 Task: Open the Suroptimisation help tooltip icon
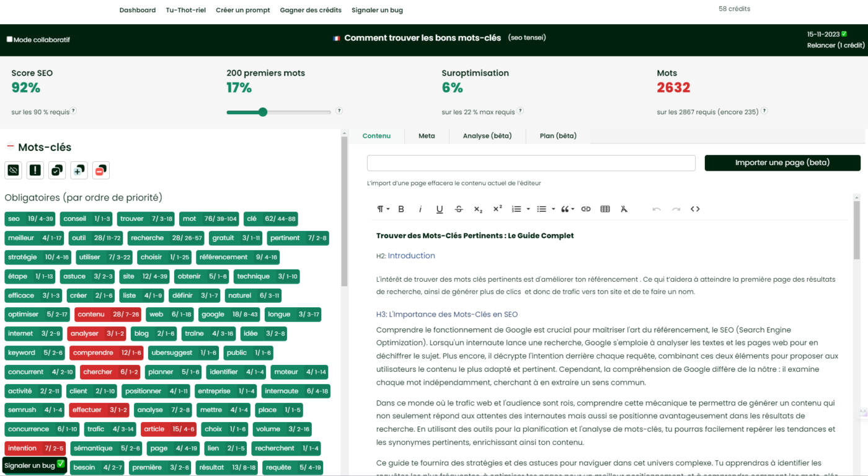(x=520, y=111)
